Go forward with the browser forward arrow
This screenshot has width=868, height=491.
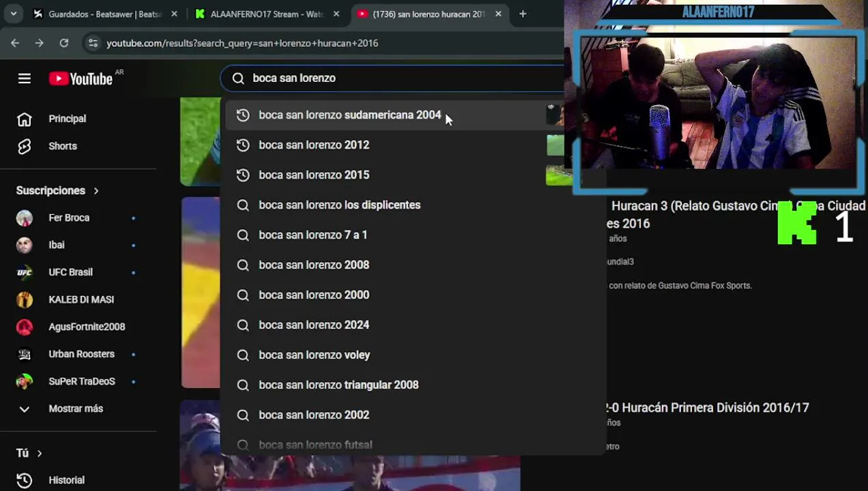(x=39, y=43)
